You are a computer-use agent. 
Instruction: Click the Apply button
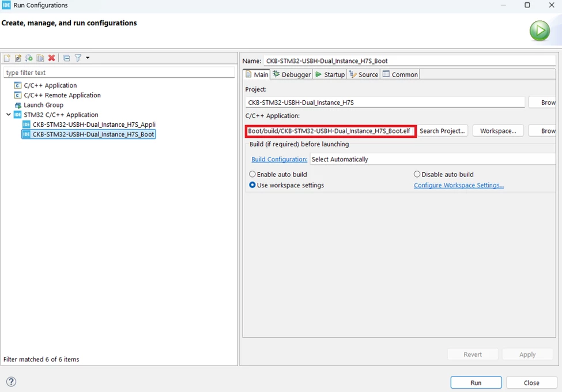tap(527, 354)
